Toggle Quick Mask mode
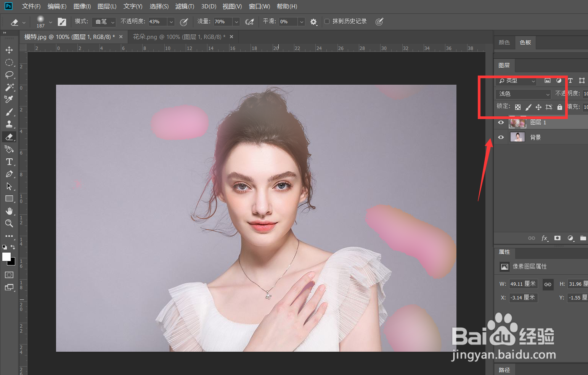Viewport: 588px width, 375px height. tap(9, 275)
